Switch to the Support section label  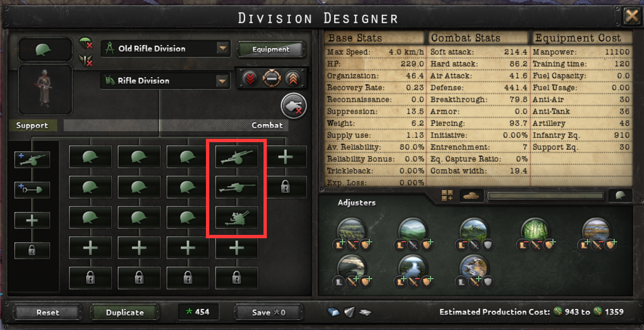click(x=32, y=126)
